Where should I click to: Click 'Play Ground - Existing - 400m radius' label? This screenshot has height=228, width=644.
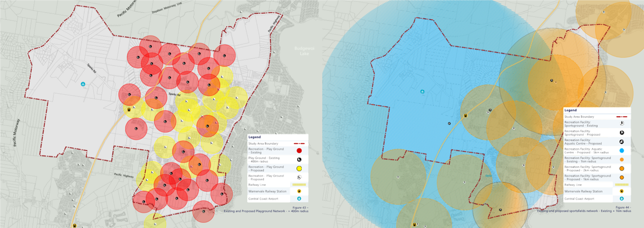coord(264,160)
